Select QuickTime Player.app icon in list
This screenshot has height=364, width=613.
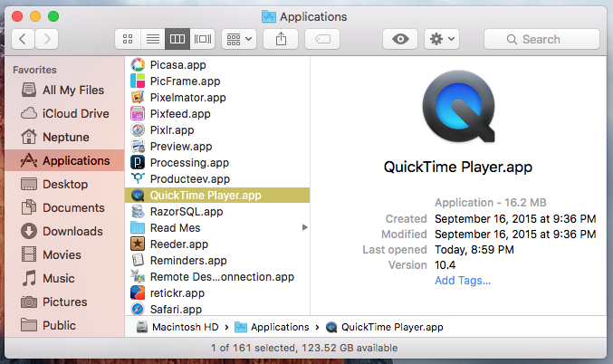[x=138, y=195]
